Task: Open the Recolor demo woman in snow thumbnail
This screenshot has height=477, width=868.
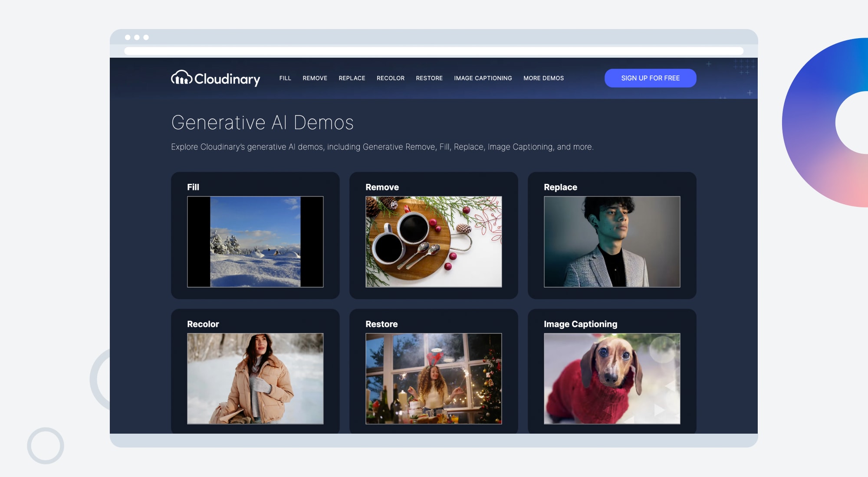Action: [255, 379]
